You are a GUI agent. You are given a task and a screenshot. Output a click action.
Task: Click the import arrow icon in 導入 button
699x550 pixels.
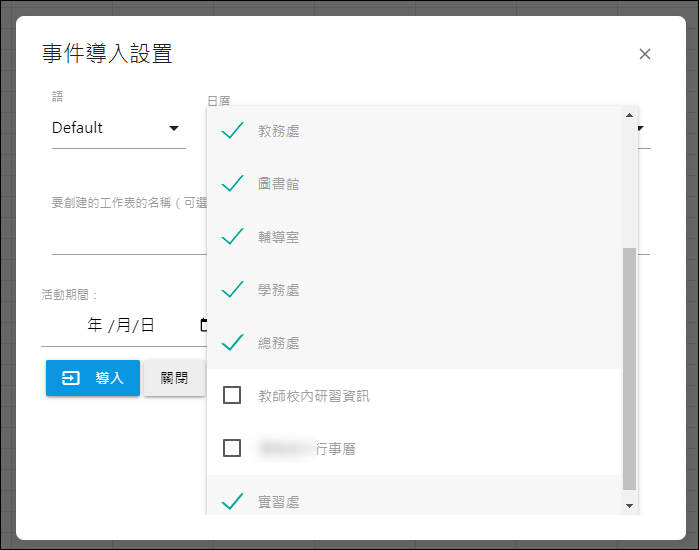pyautogui.click(x=71, y=378)
